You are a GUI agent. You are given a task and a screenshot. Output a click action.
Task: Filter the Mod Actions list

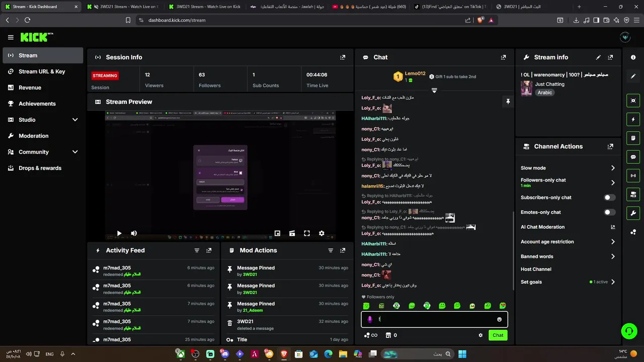331,250
